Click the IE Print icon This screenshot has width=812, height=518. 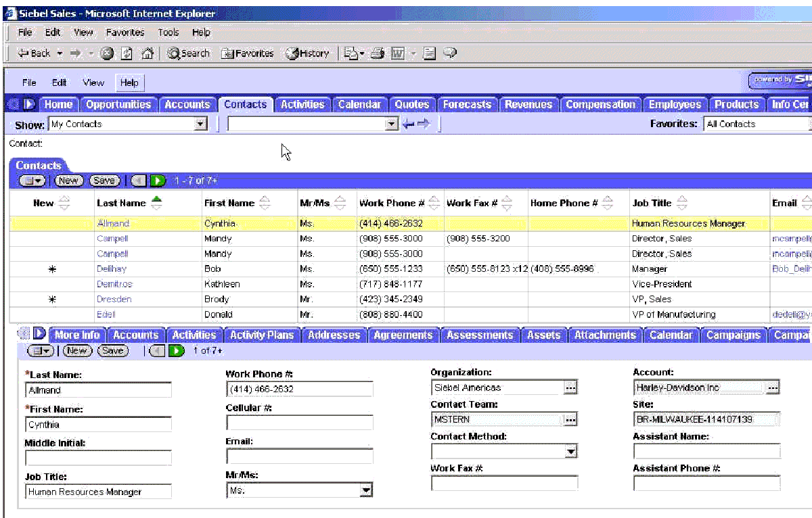click(x=378, y=53)
